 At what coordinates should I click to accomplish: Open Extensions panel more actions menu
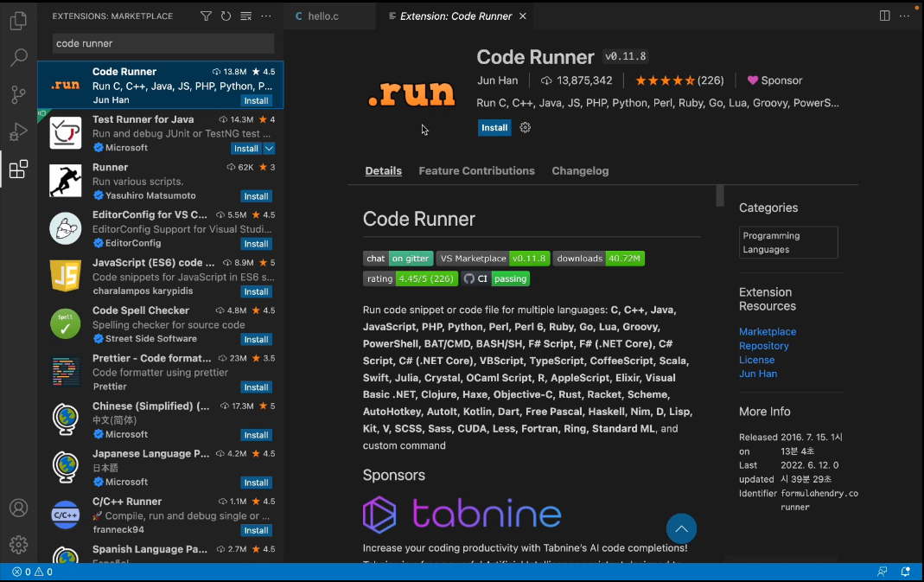(266, 16)
